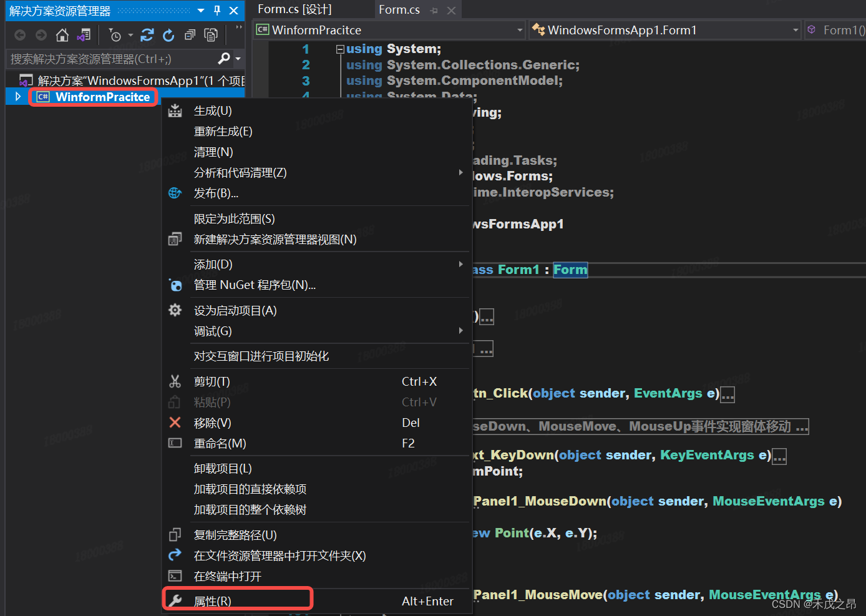Switch between solutions and folder views icon
866x616 pixels.
pyautogui.click(x=84, y=35)
